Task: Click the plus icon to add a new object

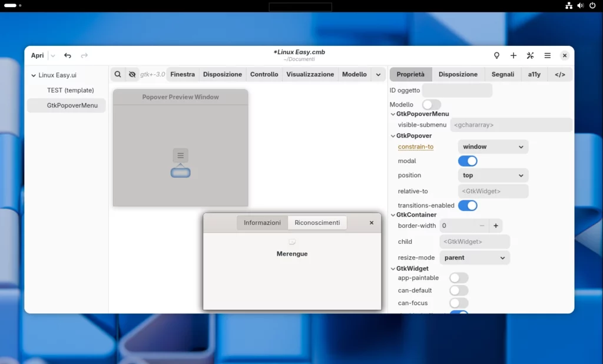Action: 513,55
